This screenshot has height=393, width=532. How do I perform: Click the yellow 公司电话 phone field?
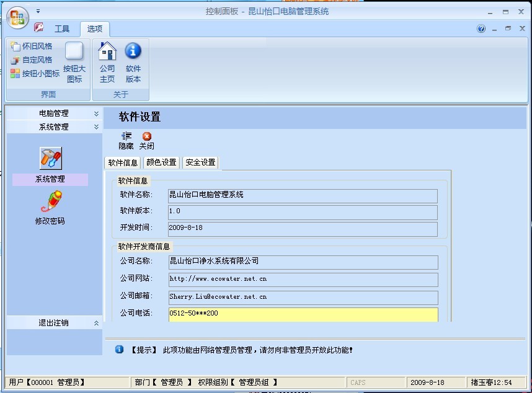click(303, 314)
